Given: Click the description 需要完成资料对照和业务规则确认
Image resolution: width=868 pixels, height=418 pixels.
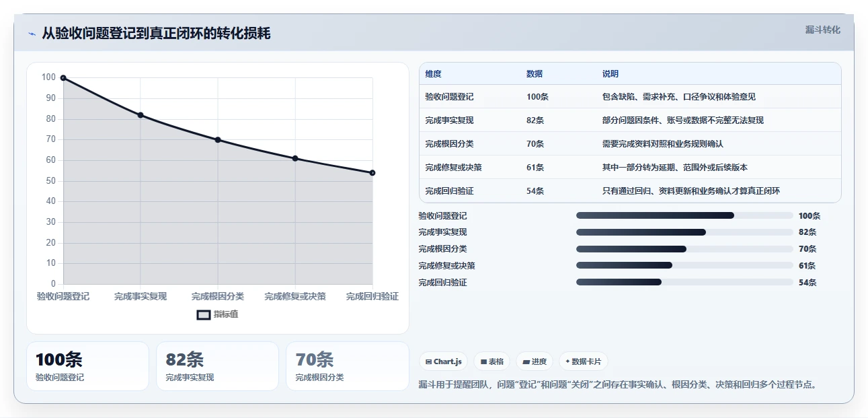Looking at the screenshot, I should pyautogui.click(x=663, y=144).
